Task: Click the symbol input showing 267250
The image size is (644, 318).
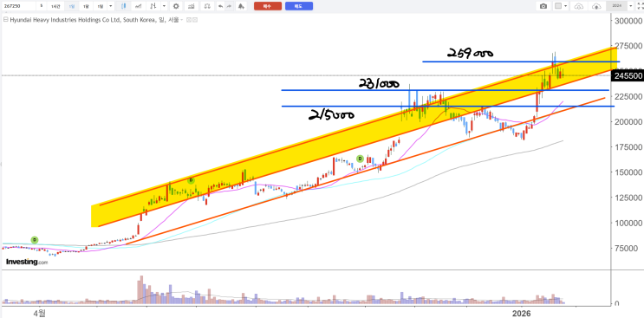Action: (18, 6)
